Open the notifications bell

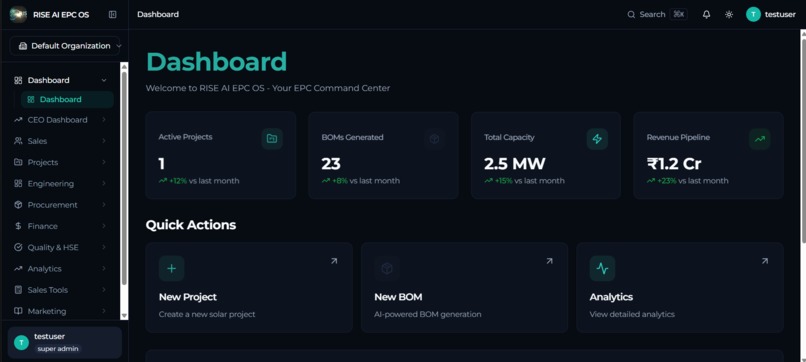point(706,14)
